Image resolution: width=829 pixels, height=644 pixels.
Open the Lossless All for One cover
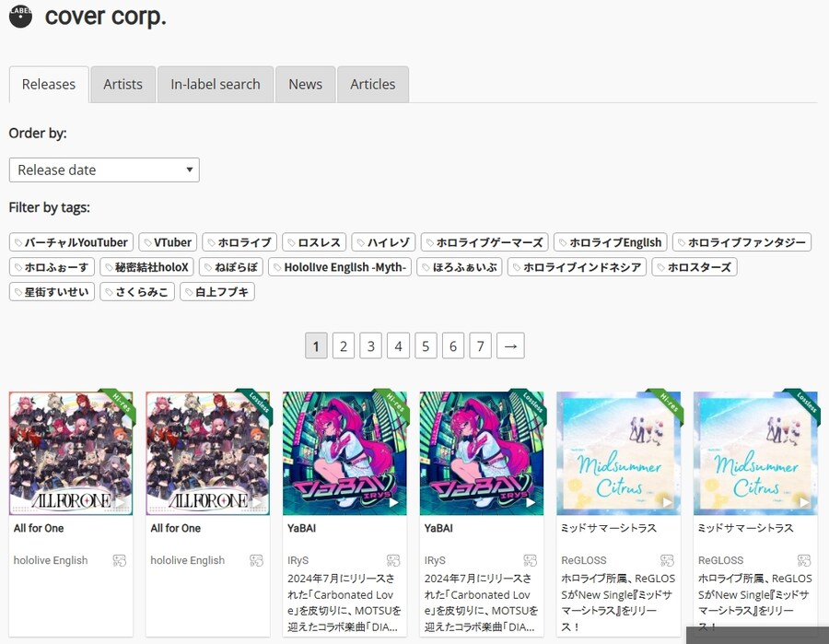click(208, 453)
